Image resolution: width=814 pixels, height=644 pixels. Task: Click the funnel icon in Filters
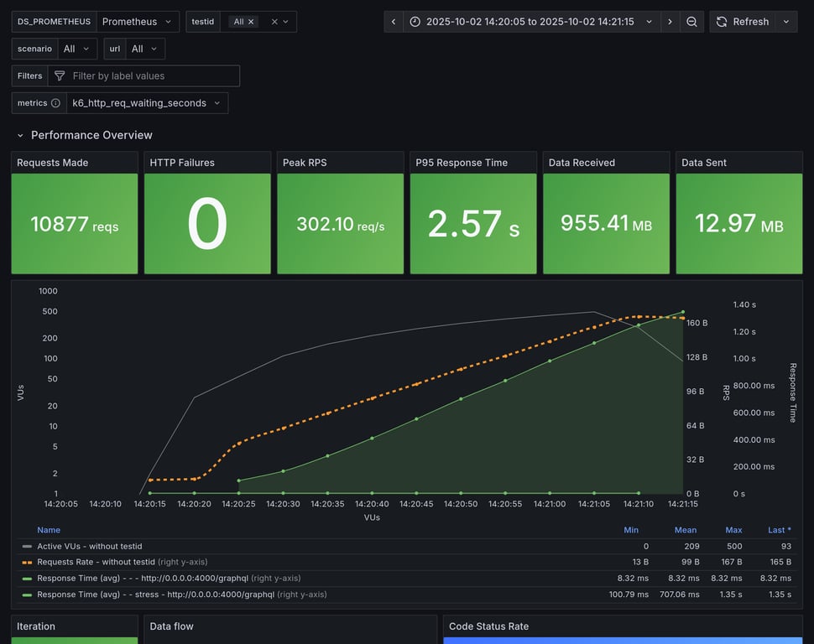click(60, 76)
